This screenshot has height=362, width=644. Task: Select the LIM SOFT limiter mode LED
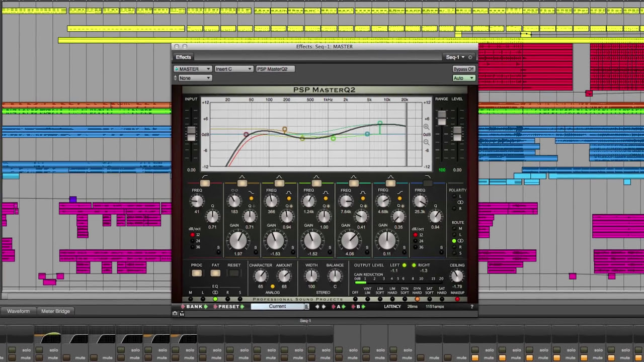click(x=380, y=299)
